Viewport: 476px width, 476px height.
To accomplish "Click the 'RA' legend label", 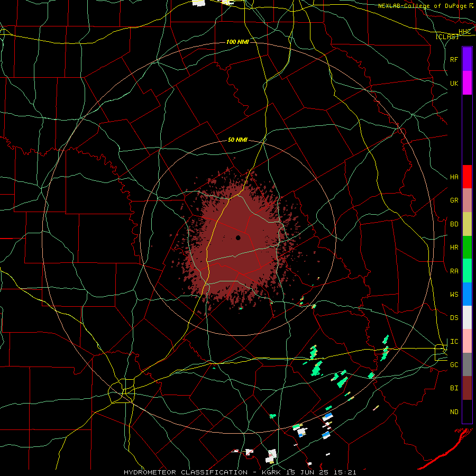I will pos(454,271).
